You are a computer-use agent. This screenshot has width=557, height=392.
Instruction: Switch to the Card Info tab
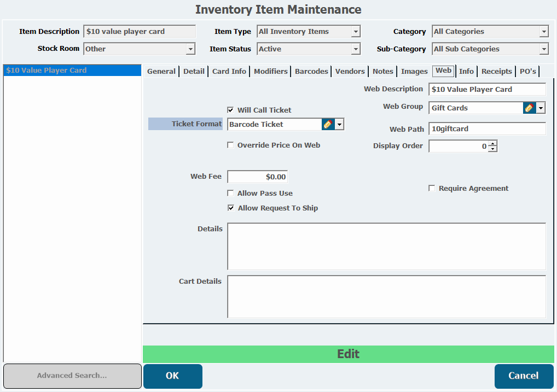tap(229, 72)
